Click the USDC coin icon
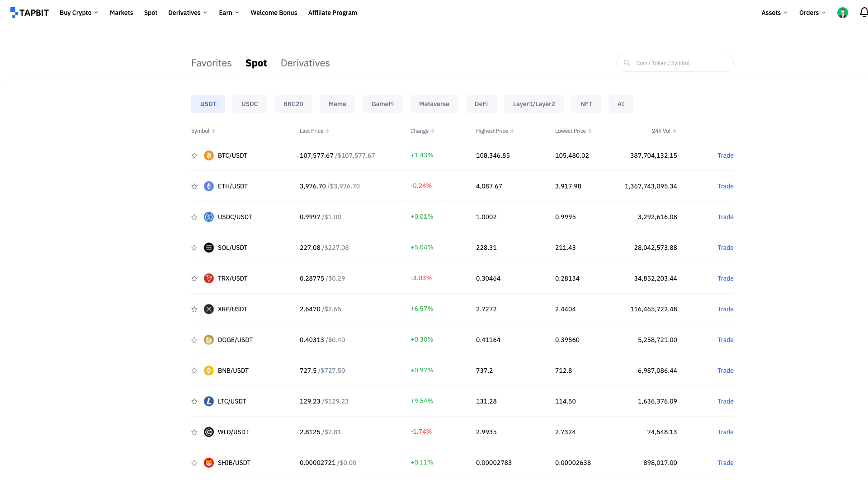This screenshot has width=868, height=488. pyautogui.click(x=208, y=217)
